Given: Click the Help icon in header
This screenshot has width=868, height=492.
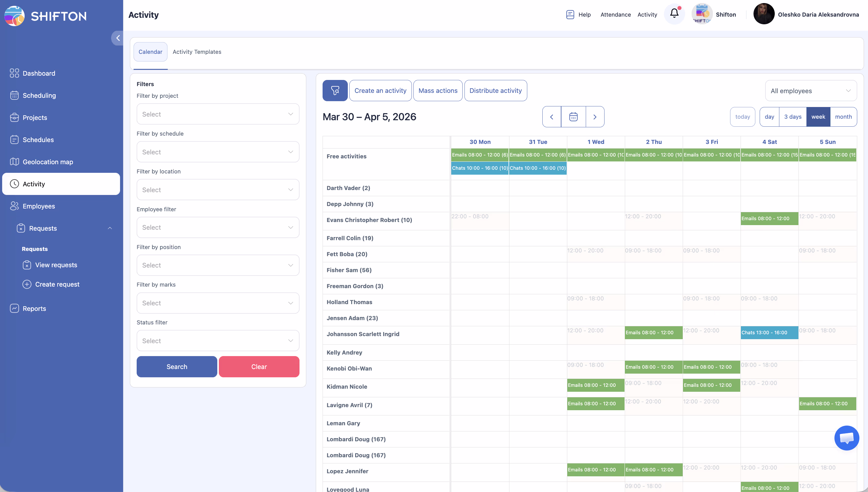Looking at the screenshot, I should point(570,14).
